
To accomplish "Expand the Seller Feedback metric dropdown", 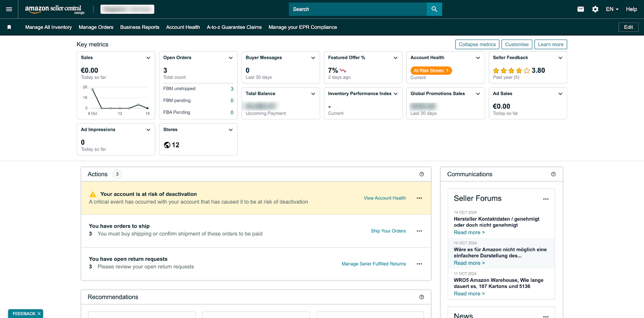I will click(560, 58).
